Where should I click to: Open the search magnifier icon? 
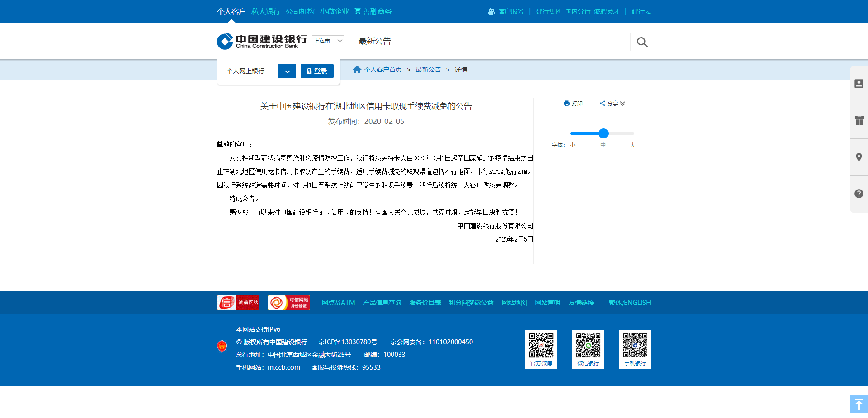642,42
